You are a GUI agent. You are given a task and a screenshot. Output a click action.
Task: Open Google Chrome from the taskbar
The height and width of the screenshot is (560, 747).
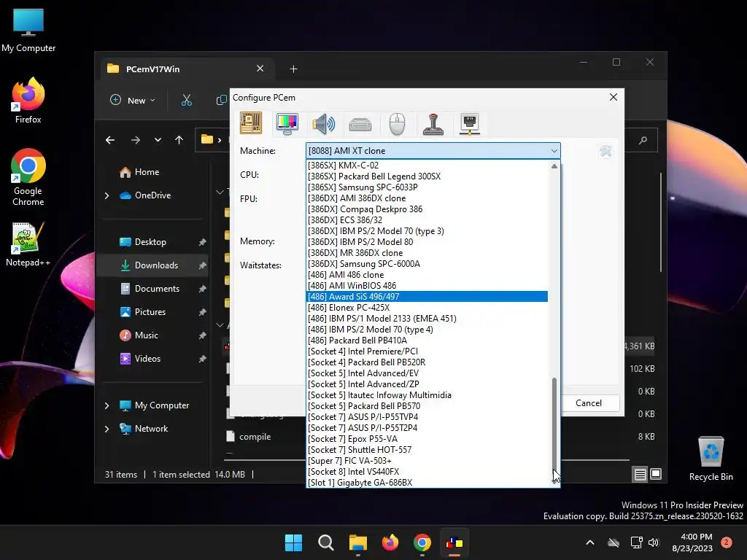[422, 542]
